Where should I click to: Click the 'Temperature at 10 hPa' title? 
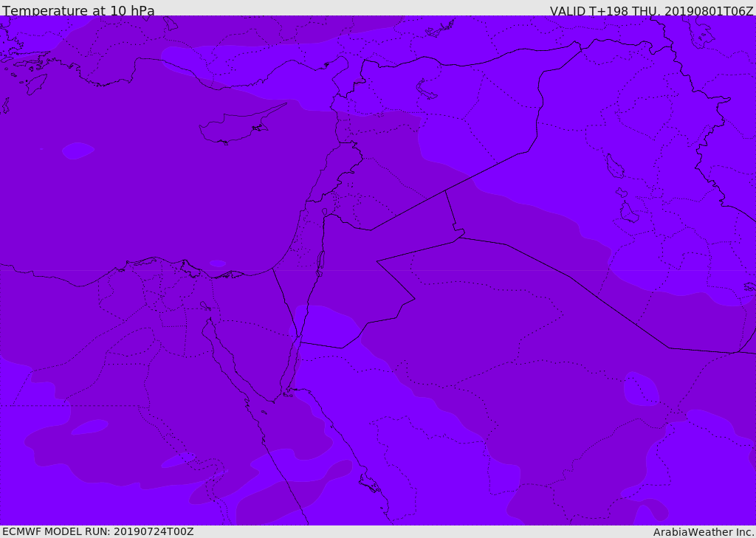78,10
